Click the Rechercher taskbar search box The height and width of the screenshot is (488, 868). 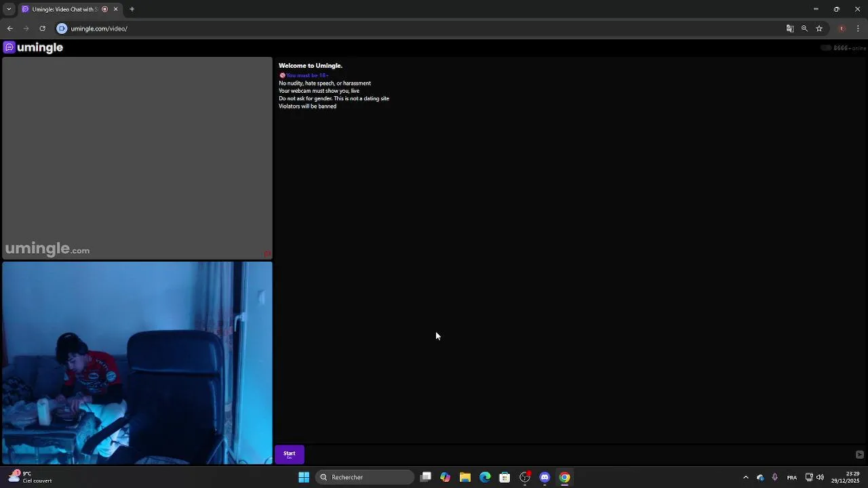point(365,477)
